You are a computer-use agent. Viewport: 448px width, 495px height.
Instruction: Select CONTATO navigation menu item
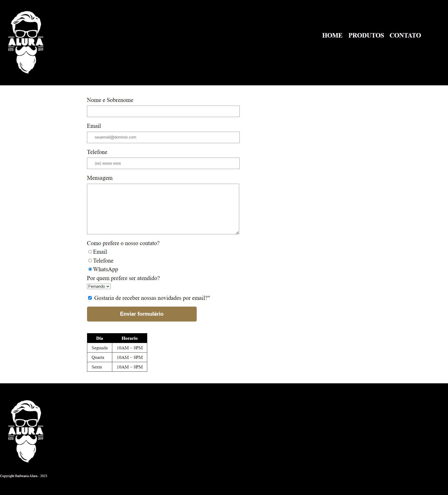click(405, 35)
